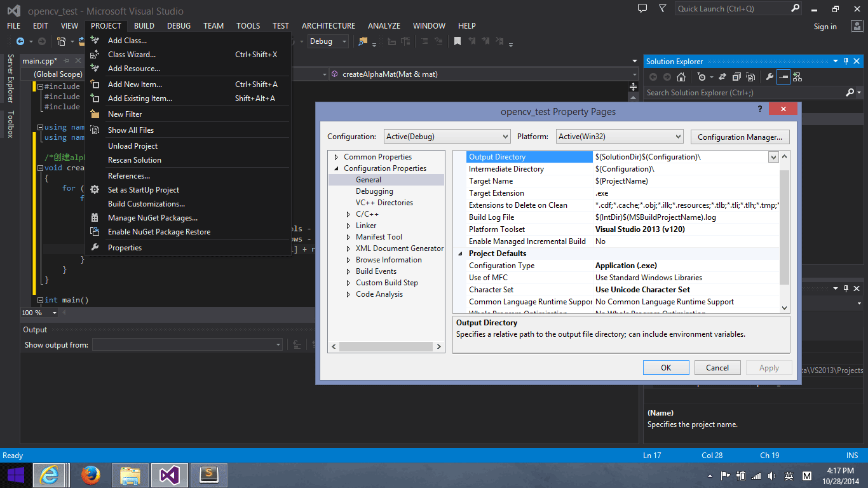Click the property tree horizontal scrollbar thumb
The height and width of the screenshot is (488, 868).
(384, 347)
